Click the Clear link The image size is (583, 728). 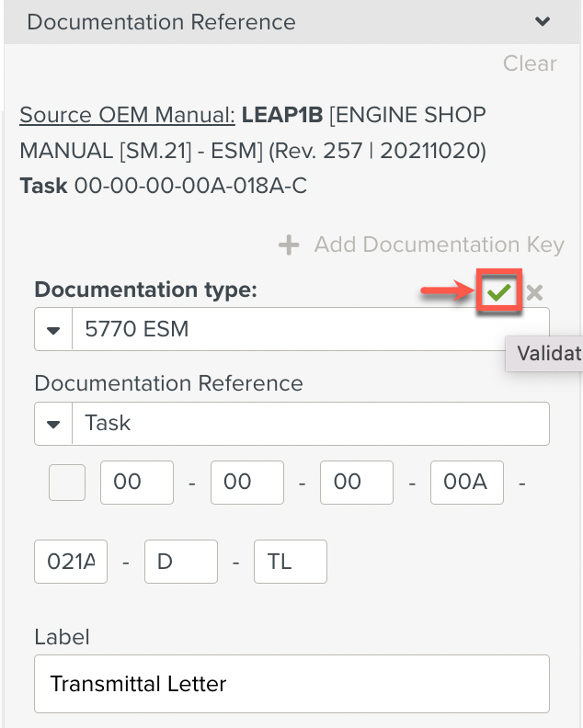tap(530, 63)
